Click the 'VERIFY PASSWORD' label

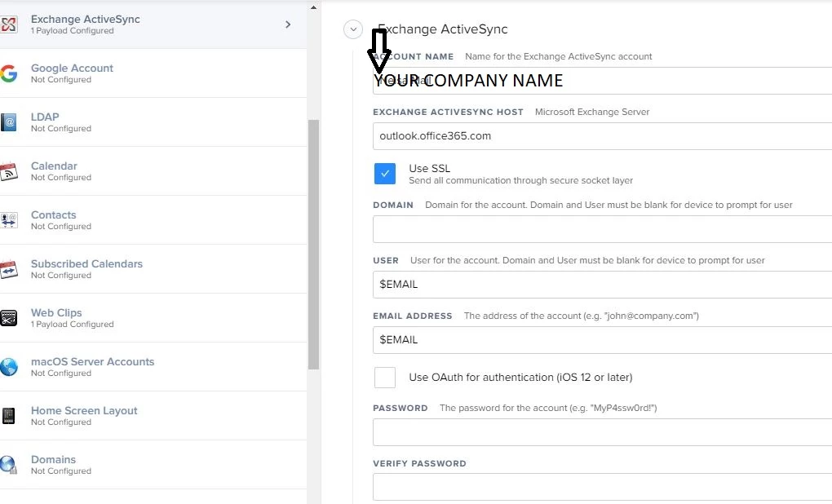point(419,464)
